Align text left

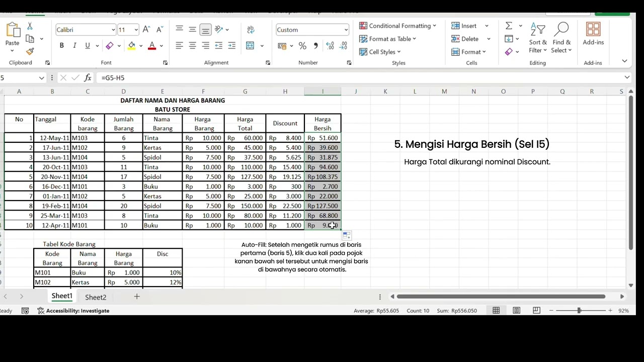[x=179, y=46]
